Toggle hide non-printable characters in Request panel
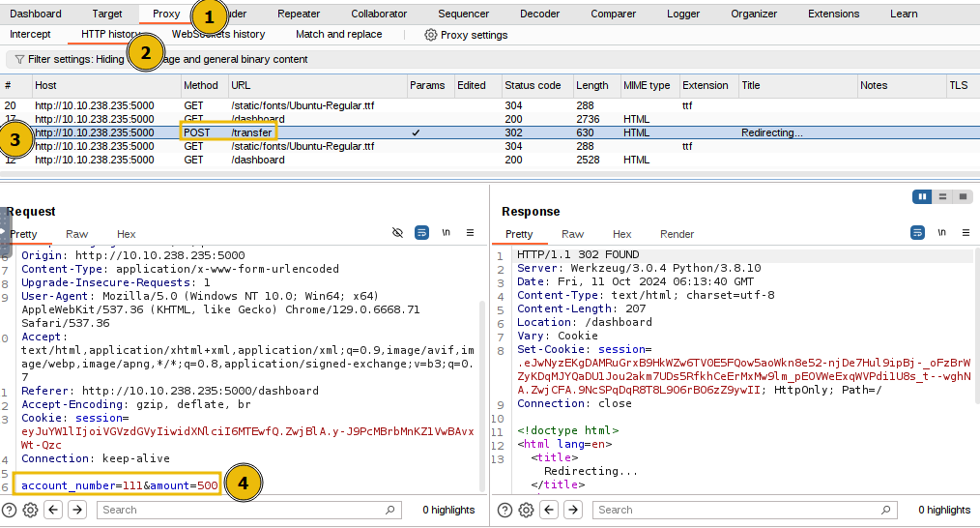Image resolution: width=980 pixels, height=528 pixels. pyautogui.click(x=397, y=233)
